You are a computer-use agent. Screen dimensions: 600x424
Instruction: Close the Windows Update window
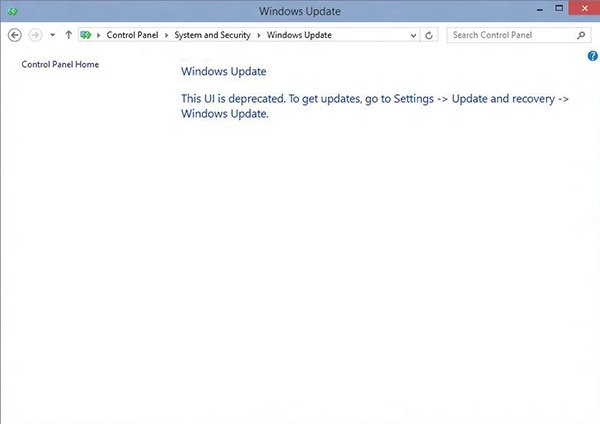click(x=584, y=8)
